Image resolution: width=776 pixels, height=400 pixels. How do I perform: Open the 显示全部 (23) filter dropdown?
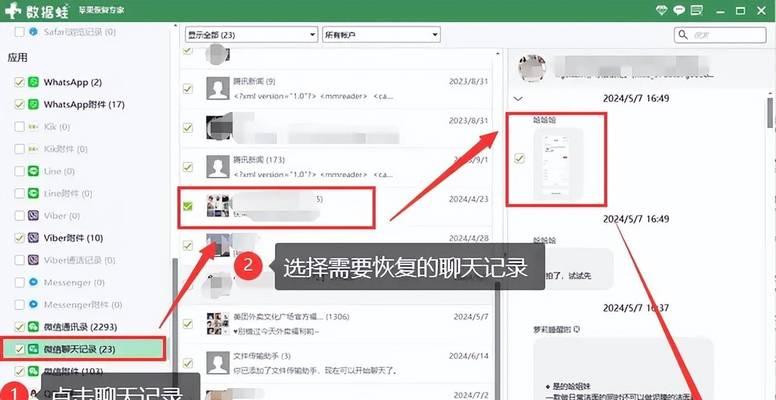[x=251, y=35]
